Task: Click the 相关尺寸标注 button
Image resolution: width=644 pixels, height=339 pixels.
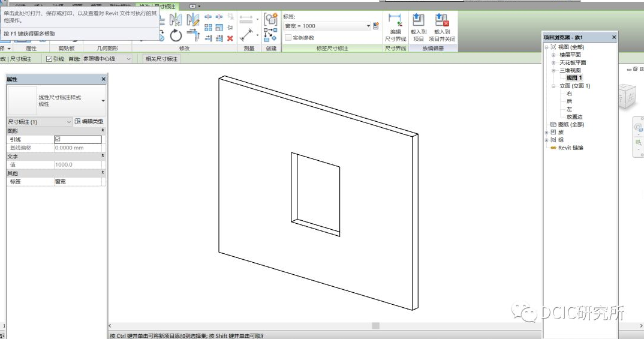Action: [x=161, y=59]
